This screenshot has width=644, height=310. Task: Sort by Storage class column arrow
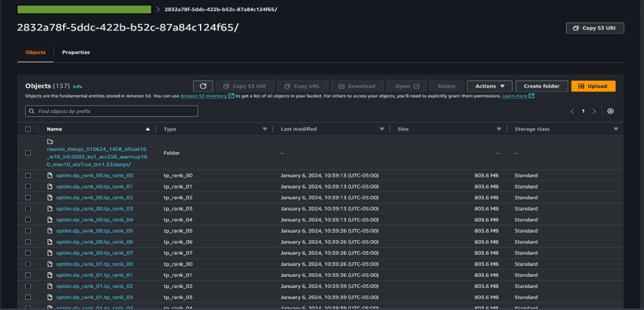click(x=616, y=129)
